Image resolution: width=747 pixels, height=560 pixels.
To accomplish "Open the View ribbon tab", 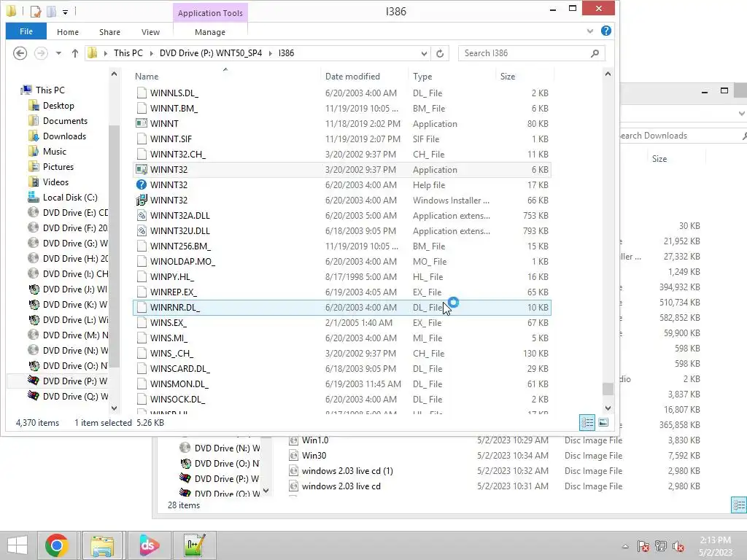I will click(x=150, y=32).
